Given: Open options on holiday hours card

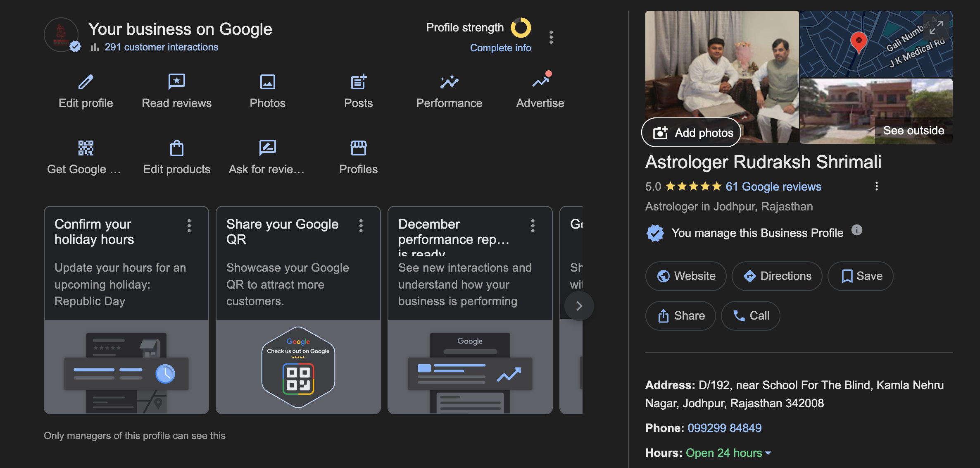Looking at the screenshot, I should 189,226.
